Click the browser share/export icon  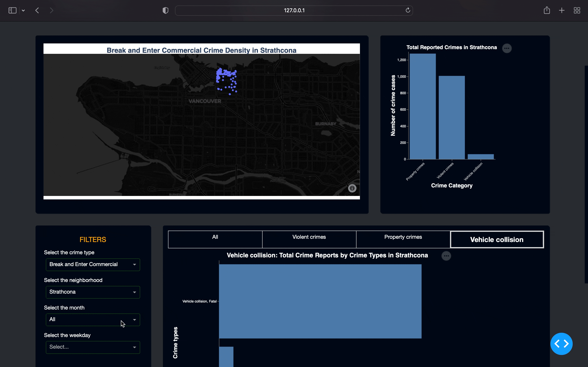click(x=547, y=10)
